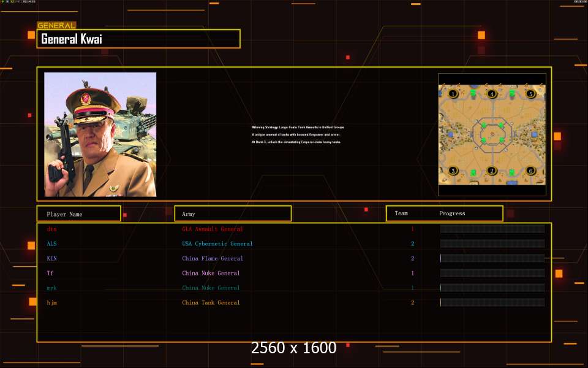Click Tf's China Nuke General entry

[x=211, y=273]
